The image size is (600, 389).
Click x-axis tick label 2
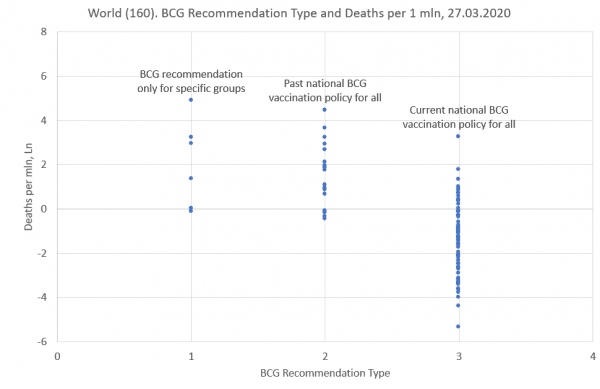click(325, 356)
